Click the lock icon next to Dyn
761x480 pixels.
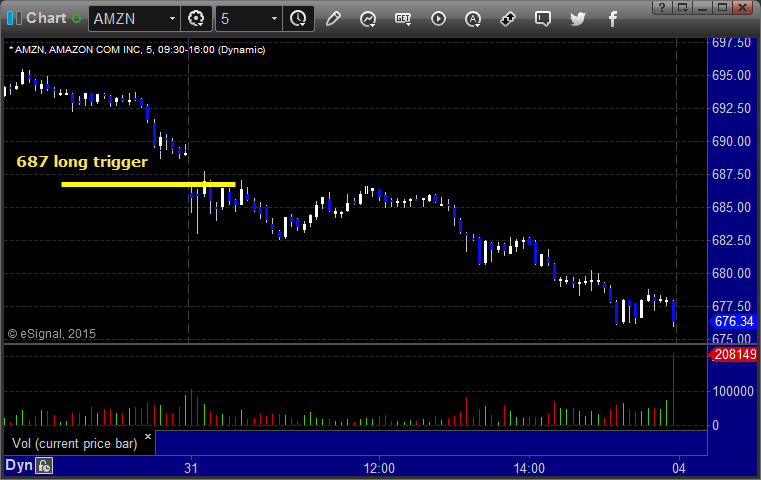click(44, 466)
